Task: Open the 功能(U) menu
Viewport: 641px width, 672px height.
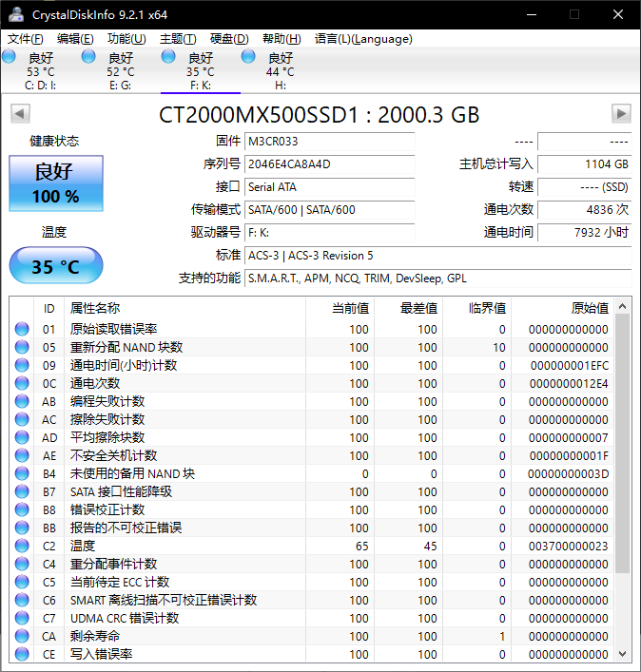Action: pos(126,39)
